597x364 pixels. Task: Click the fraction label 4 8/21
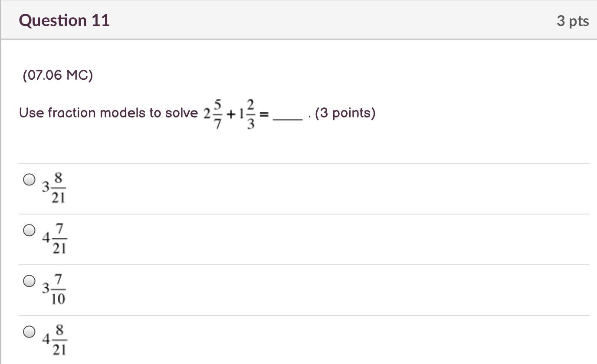(54, 340)
